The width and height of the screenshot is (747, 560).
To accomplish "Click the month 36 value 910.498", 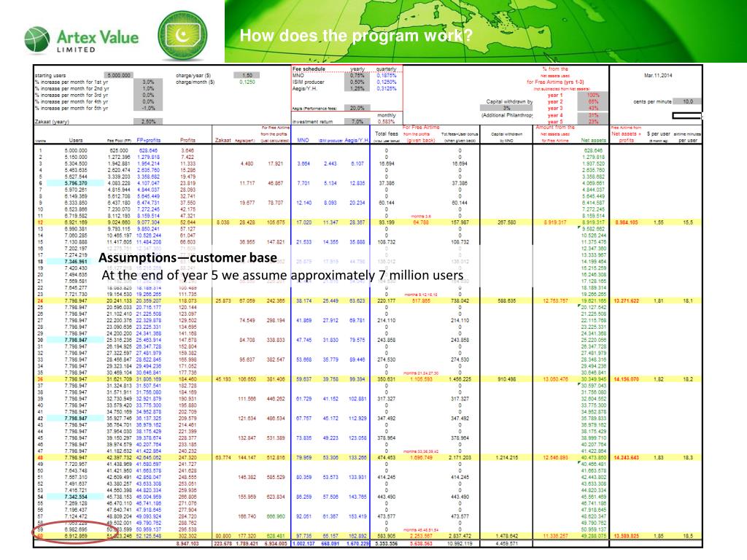I will pyautogui.click(x=506, y=379).
